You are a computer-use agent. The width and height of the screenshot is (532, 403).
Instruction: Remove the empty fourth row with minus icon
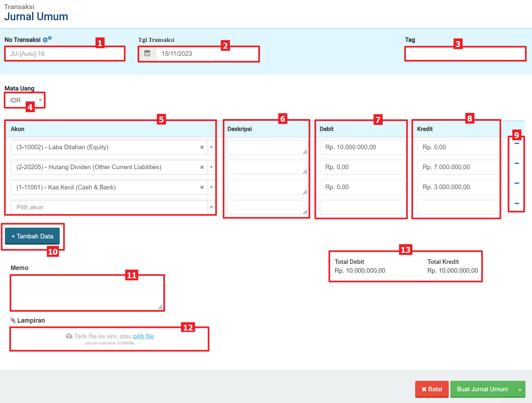pyautogui.click(x=517, y=203)
